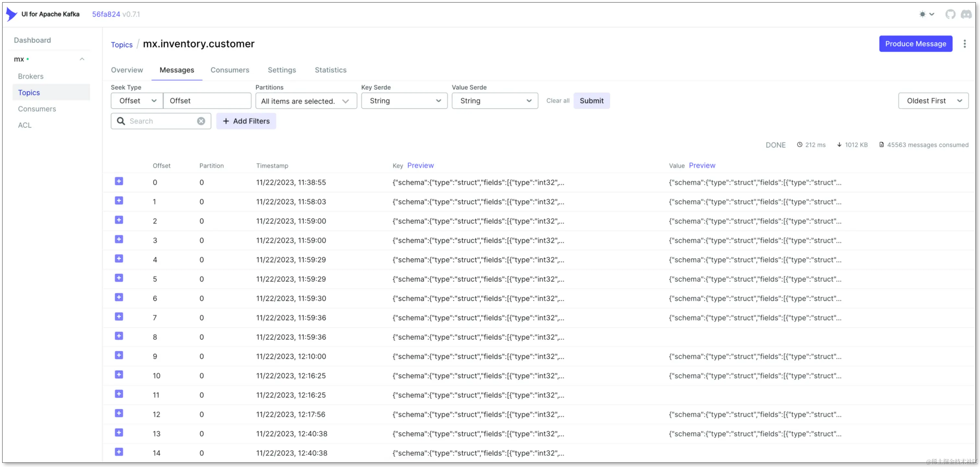Collapse the mx cluster section

click(82, 59)
